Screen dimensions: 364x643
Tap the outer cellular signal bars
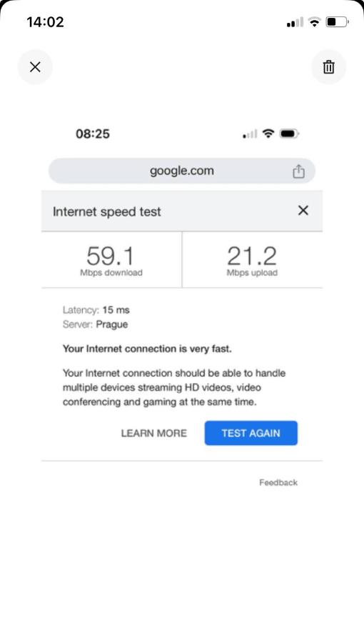click(295, 21)
